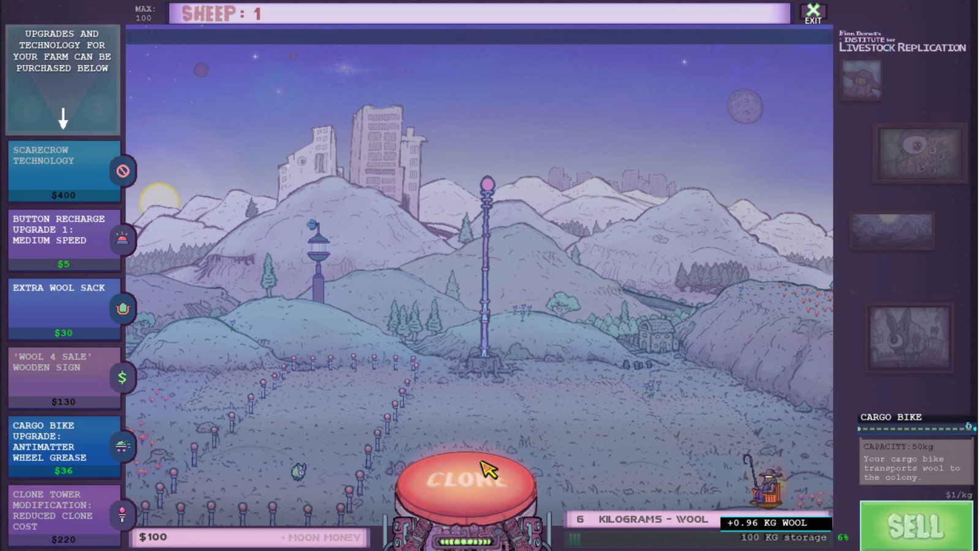The width and height of the screenshot is (980, 551).
Task: Click the green EXIT X icon at the top
Action: coord(813,11)
